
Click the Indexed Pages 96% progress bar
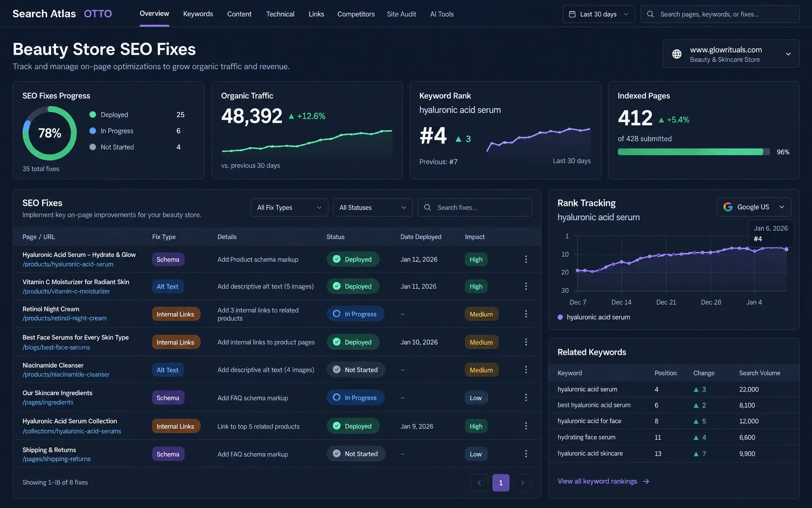coord(694,152)
